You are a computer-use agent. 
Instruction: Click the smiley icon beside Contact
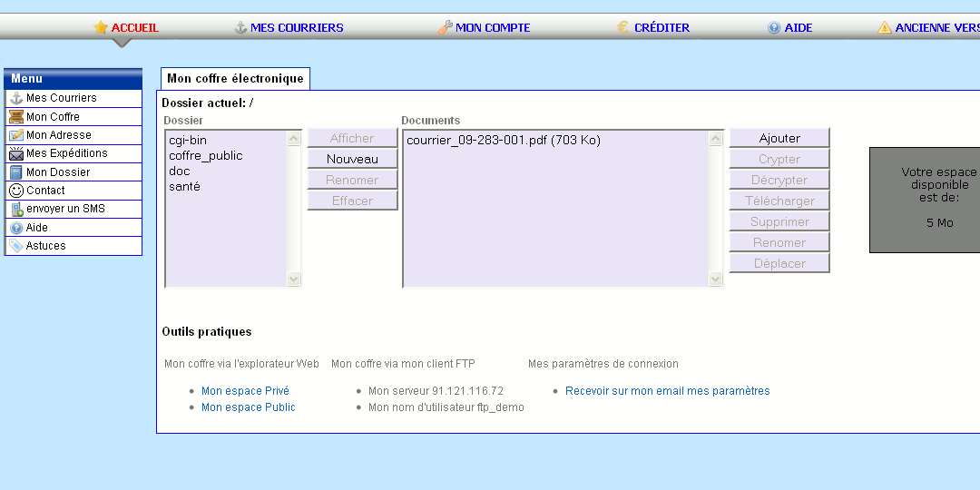16,191
